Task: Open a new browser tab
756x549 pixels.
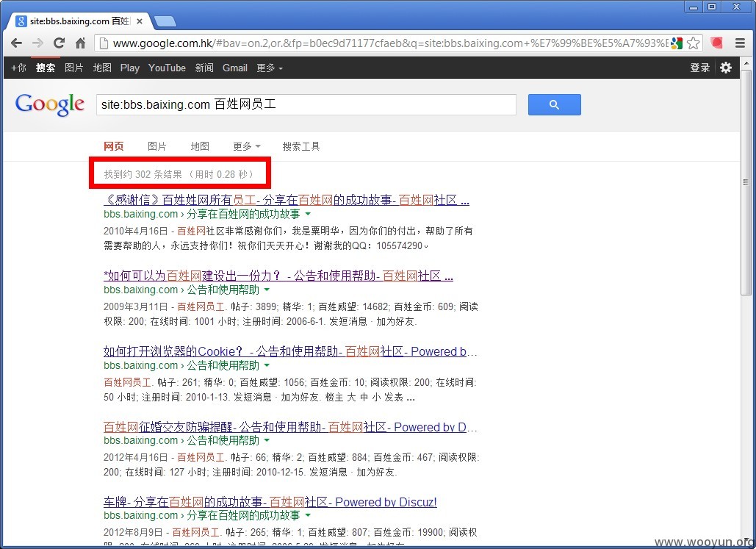Action: (165, 21)
